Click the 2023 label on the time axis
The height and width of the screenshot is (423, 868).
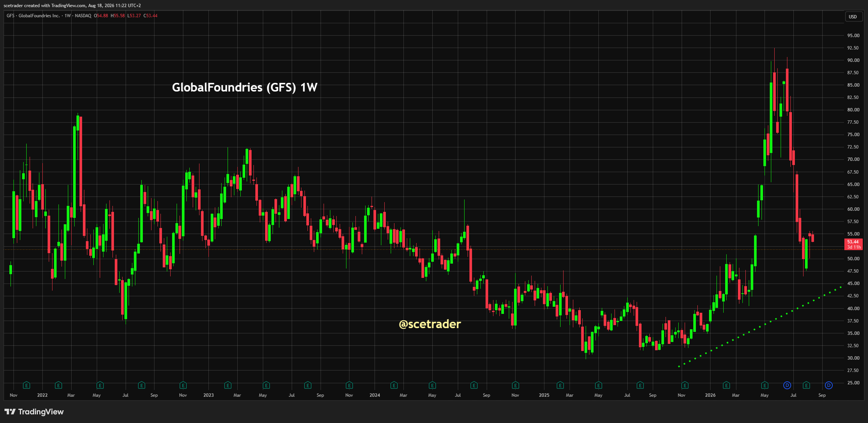click(x=208, y=395)
